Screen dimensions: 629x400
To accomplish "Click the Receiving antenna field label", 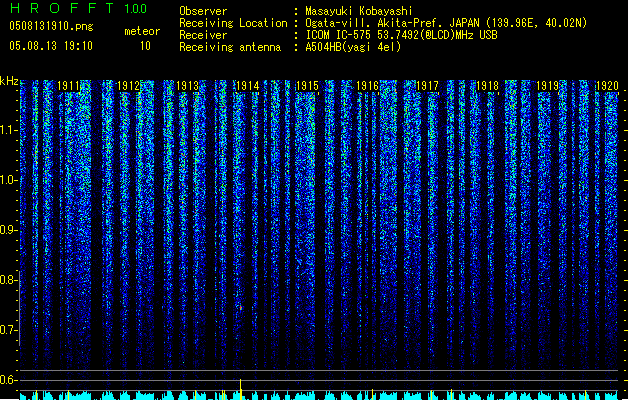I will (230, 47).
